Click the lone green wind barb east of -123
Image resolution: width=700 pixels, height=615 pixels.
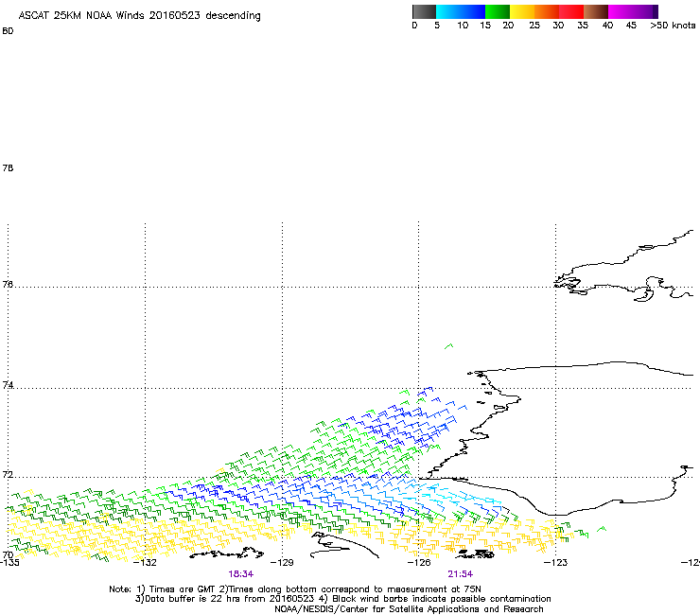coord(602,529)
